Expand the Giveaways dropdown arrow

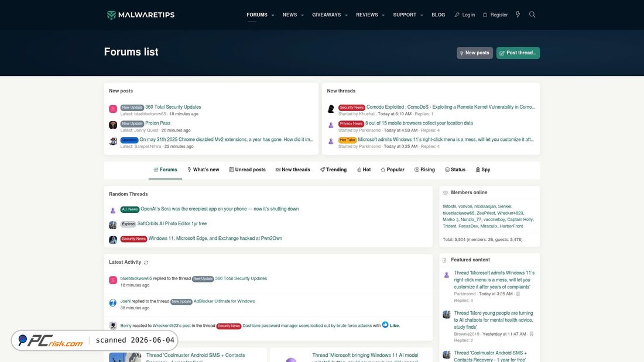click(x=346, y=15)
